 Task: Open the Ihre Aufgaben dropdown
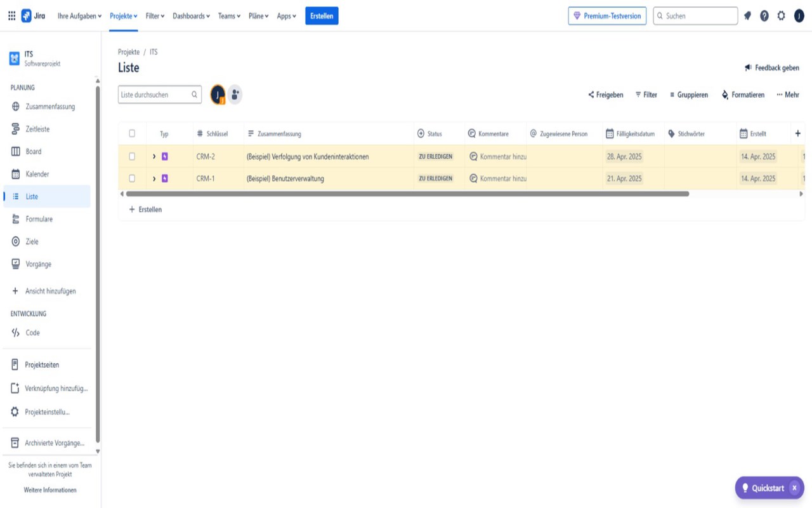pos(79,16)
